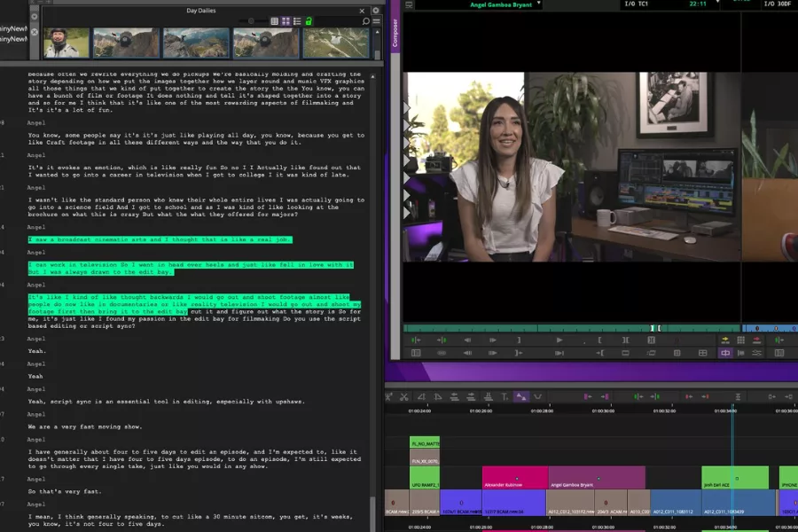798x532 pixels.
Task: Click the green in-point button at left of playback row
Action: pyautogui.click(x=416, y=340)
